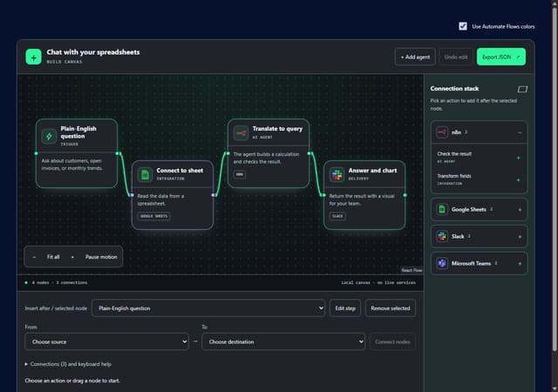The width and height of the screenshot is (558, 392).
Task: Click the SLACK tag on Answer and chart
Action: 337,216
